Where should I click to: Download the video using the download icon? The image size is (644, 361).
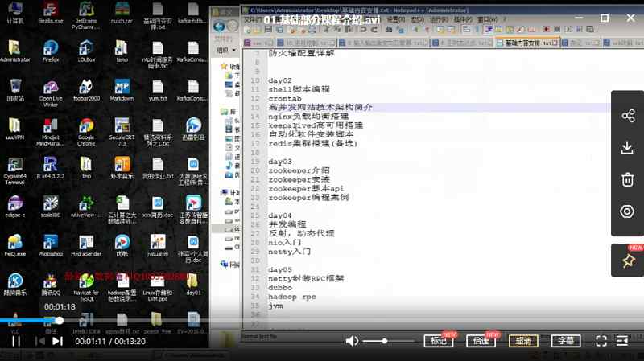[x=628, y=148]
